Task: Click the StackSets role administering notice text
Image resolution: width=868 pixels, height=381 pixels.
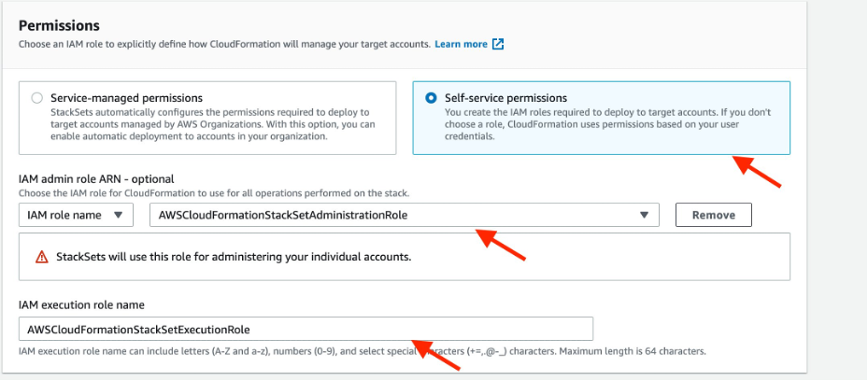Action: click(234, 257)
